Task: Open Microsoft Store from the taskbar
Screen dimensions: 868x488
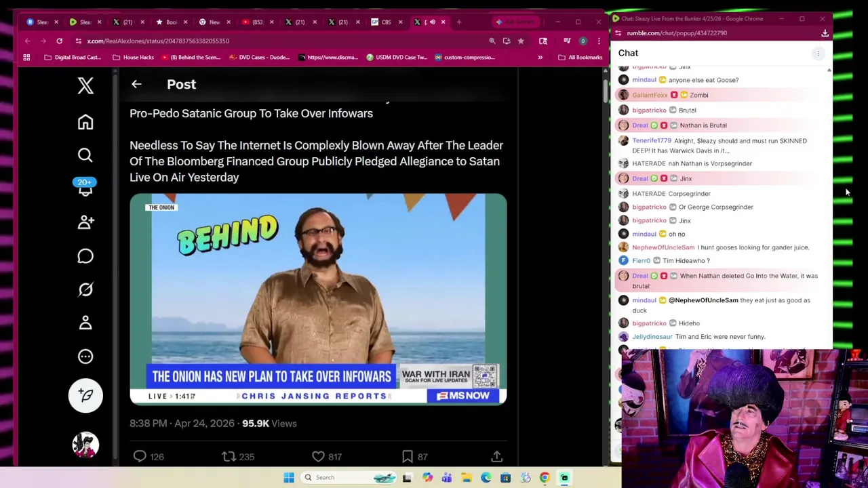Action: point(505,478)
